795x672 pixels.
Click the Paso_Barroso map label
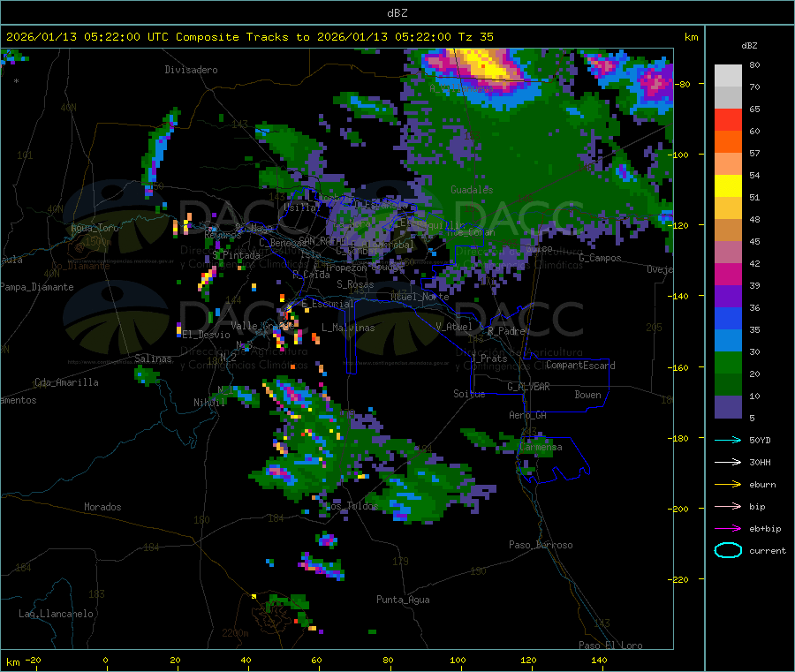click(541, 545)
